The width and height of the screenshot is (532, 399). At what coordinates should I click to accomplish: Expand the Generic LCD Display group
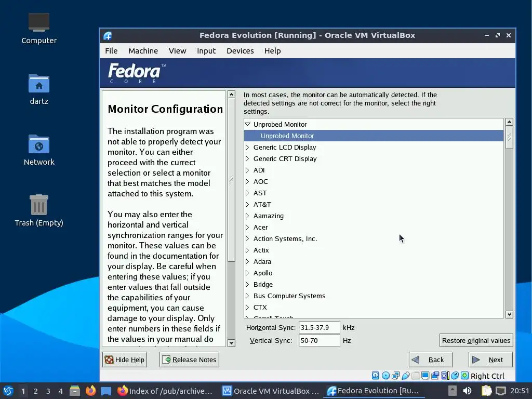pos(247,147)
